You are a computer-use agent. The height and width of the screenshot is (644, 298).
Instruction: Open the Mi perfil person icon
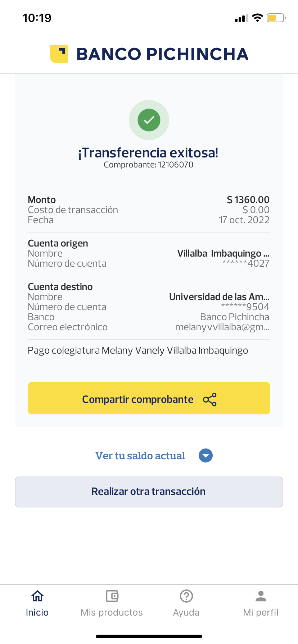[261, 596]
